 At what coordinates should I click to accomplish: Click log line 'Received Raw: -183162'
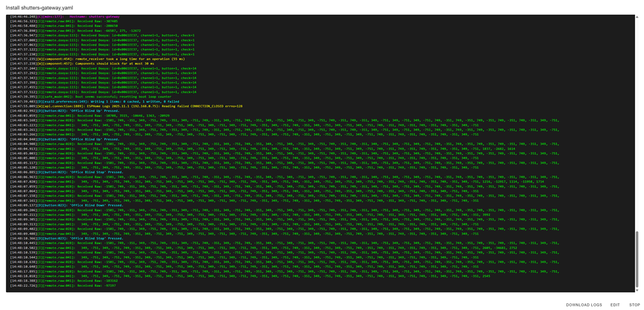tap(63, 281)
